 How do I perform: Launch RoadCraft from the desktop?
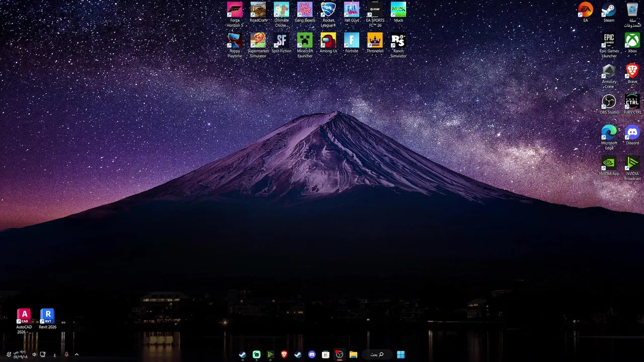[x=258, y=13]
